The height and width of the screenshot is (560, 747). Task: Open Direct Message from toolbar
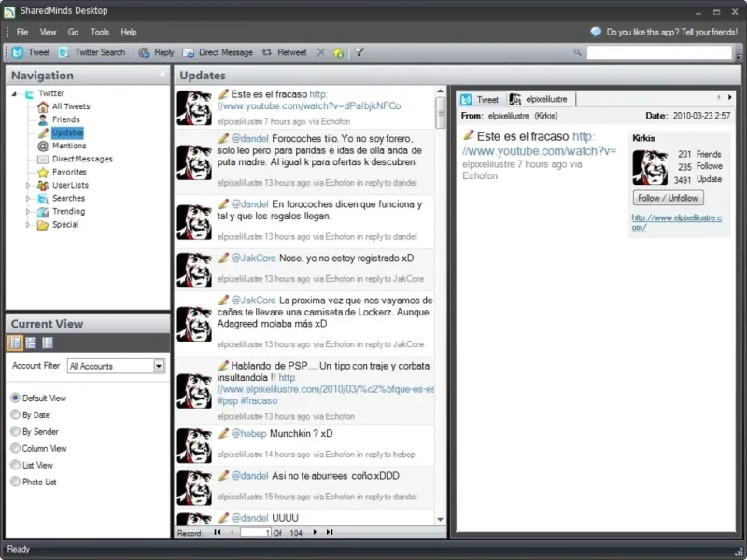click(218, 52)
